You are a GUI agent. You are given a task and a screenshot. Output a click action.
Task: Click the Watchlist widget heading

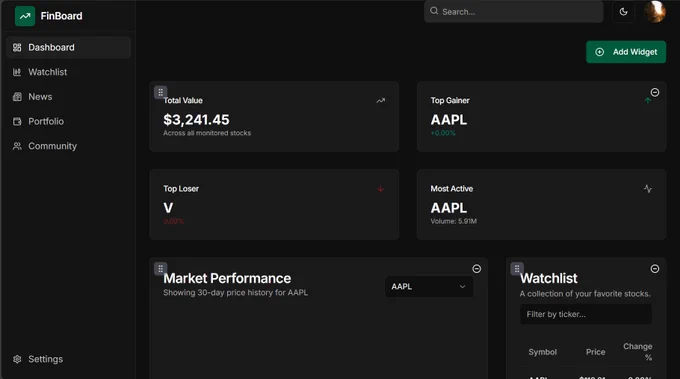click(549, 278)
